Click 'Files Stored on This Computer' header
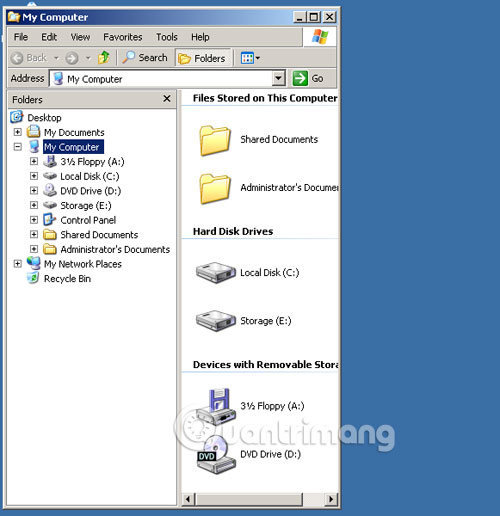The width and height of the screenshot is (500, 516). (265, 98)
